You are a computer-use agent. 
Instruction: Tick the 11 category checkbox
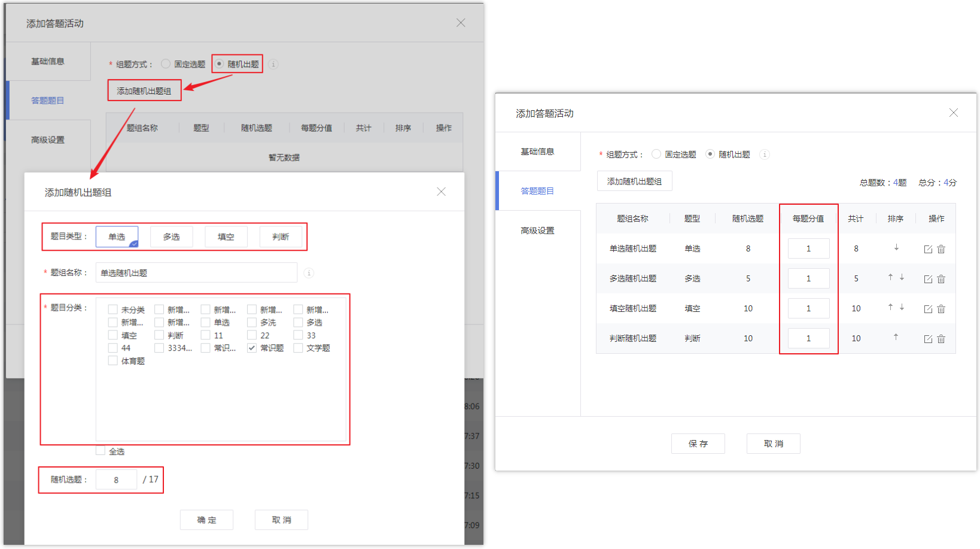pyautogui.click(x=205, y=335)
